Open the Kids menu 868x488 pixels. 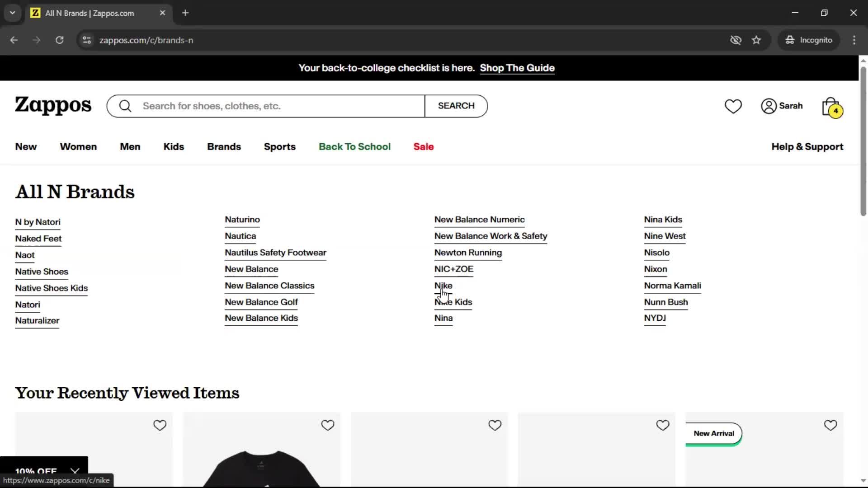tap(174, 147)
